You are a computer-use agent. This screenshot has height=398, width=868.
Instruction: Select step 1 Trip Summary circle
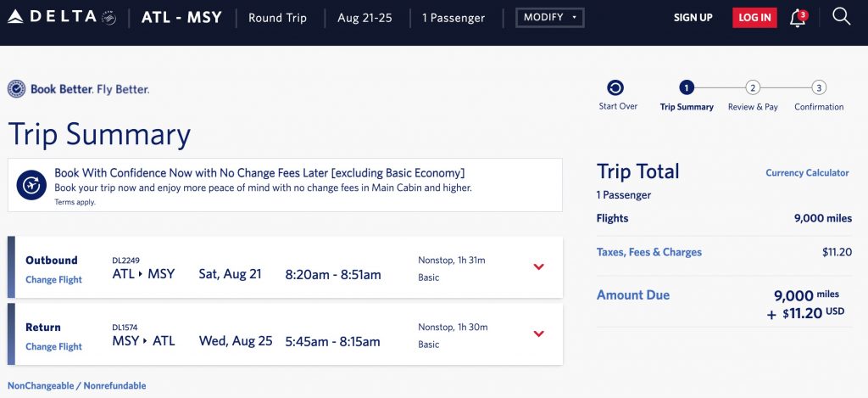pos(687,87)
